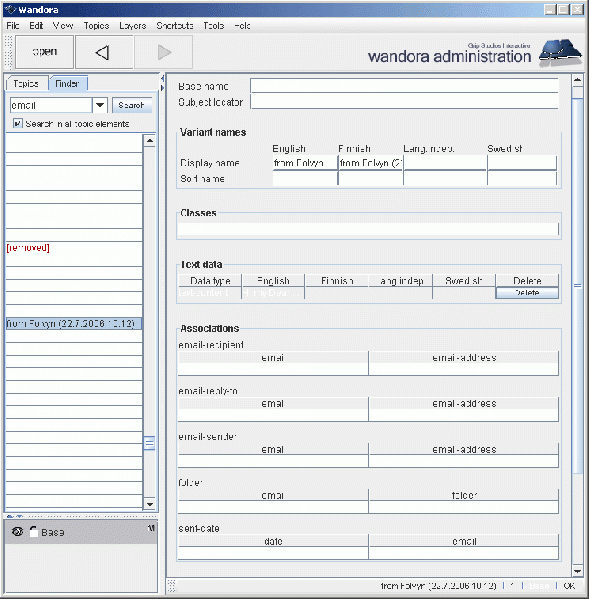This screenshot has height=599, width=589.
Task: Click results list scrollbar up arrow
Action: [150, 141]
